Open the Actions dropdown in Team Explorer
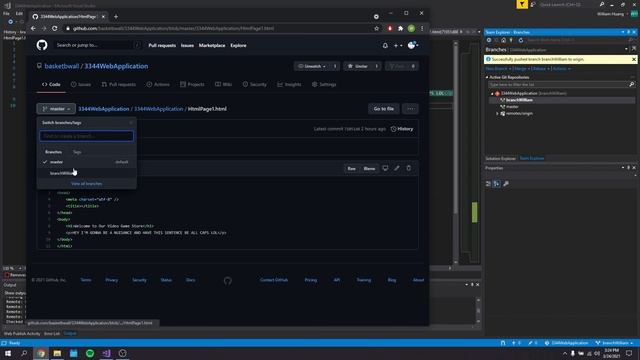The height and width of the screenshot is (360, 640). click(x=562, y=69)
